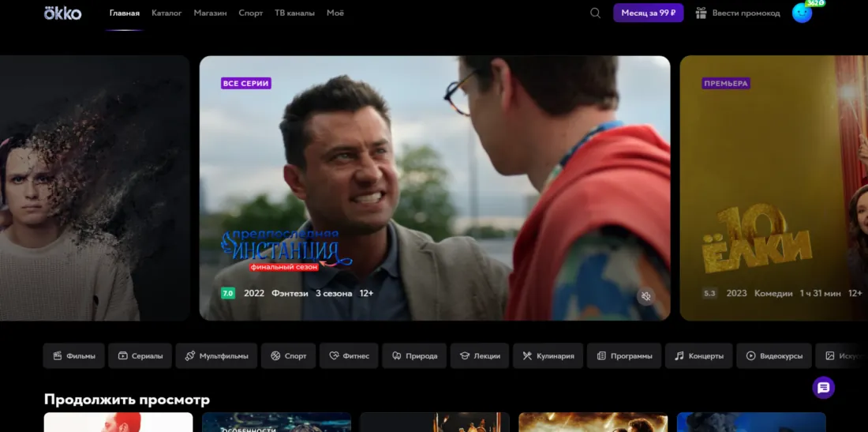
Task: Click the Месяц за 99 ₽ button
Action: coord(648,13)
